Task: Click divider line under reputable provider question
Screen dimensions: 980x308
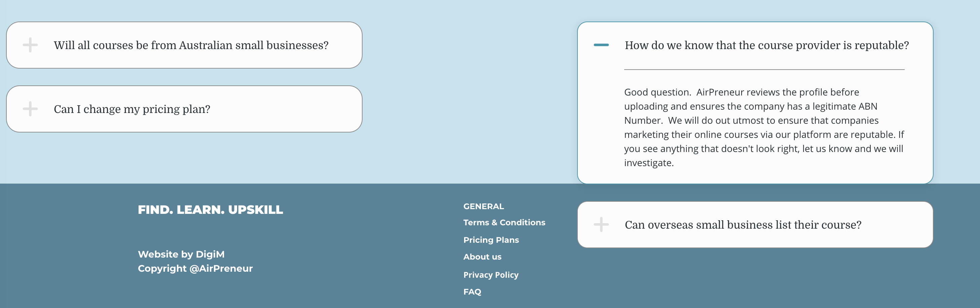Action: [764, 70]
